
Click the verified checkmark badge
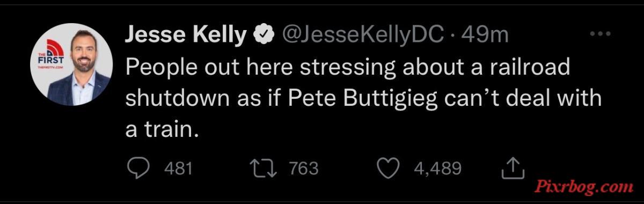point(261,35)
